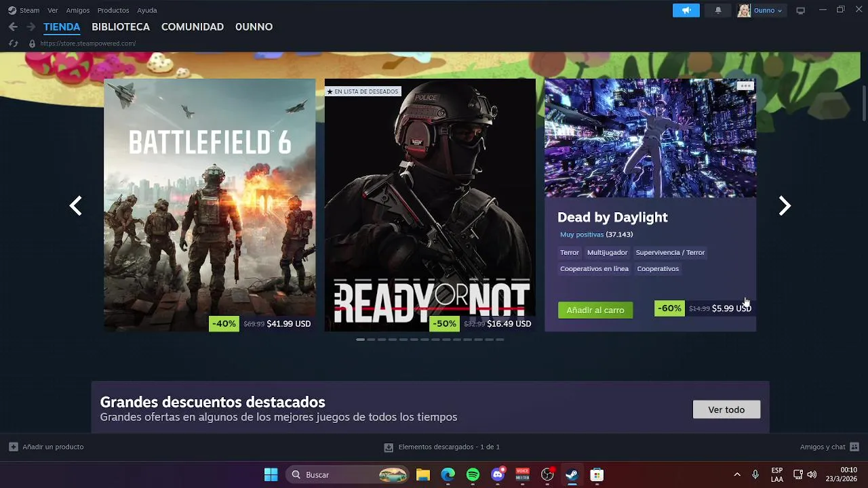Open the Battlefield 6 game card
The image size is (868, 488).
click(210, 205)
